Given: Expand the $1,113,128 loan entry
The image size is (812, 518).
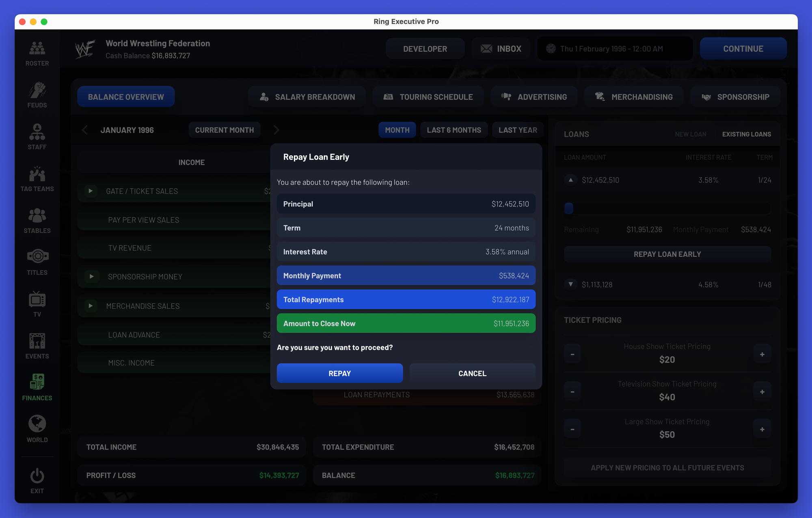Looking at the screenshot, I should [570, 284].
